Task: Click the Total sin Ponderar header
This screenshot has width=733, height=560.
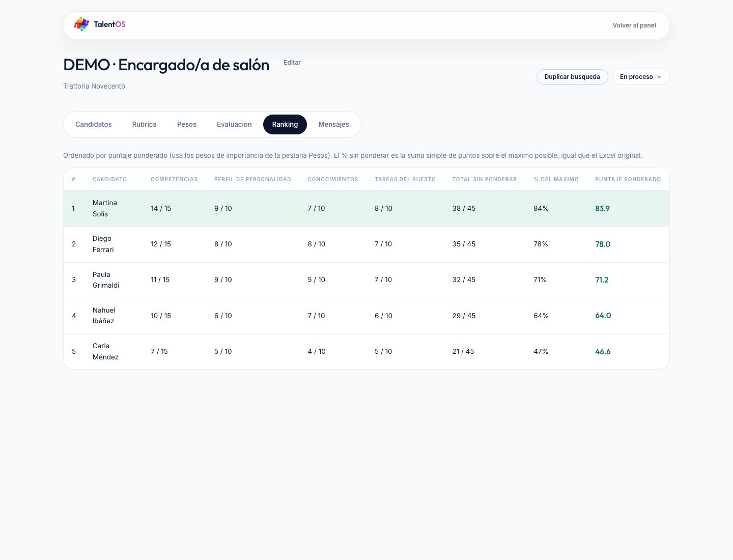Action: tap(485, 179)
